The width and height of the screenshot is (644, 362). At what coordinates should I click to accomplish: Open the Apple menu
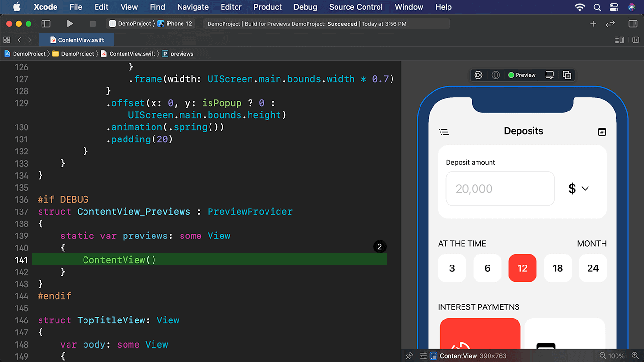[x=16, y=7]
